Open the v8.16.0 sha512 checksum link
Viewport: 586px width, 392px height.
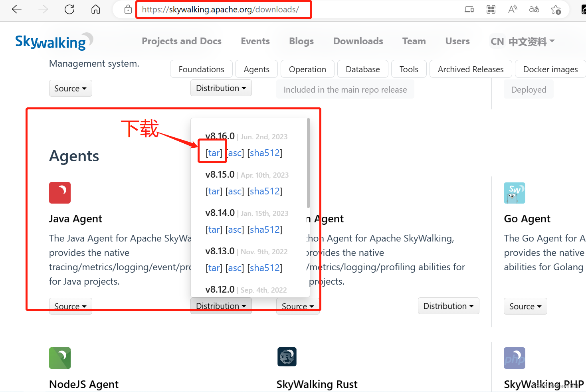pos(265,152)
